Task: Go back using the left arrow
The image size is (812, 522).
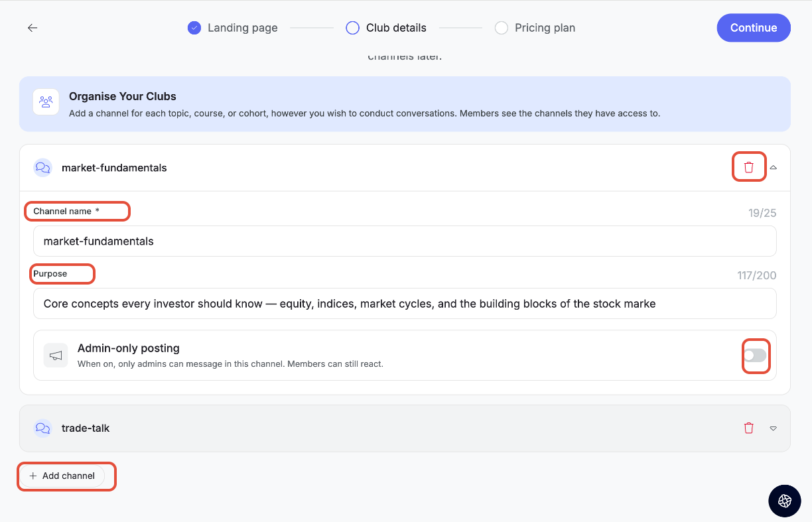Action: [33, 28]
